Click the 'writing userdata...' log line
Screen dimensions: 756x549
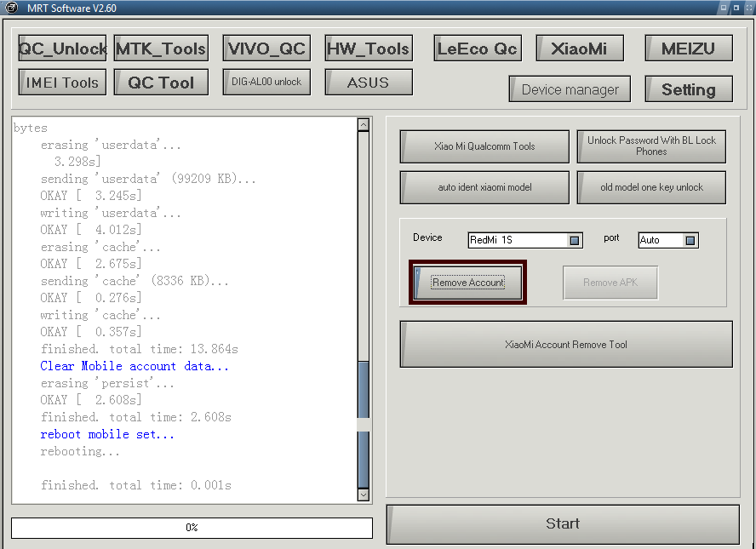[111, 213]
